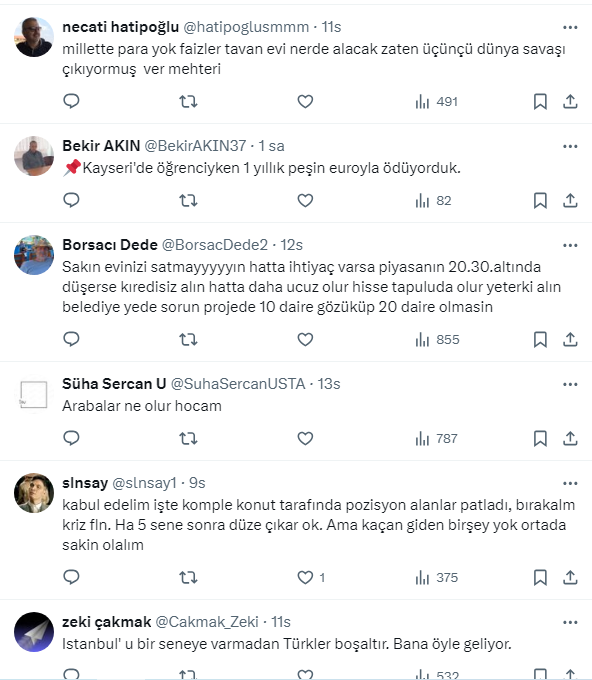View analytics showing 491 views
Image resolution: width=592 pixels, height=680 pixels.
tap(436, 101)
